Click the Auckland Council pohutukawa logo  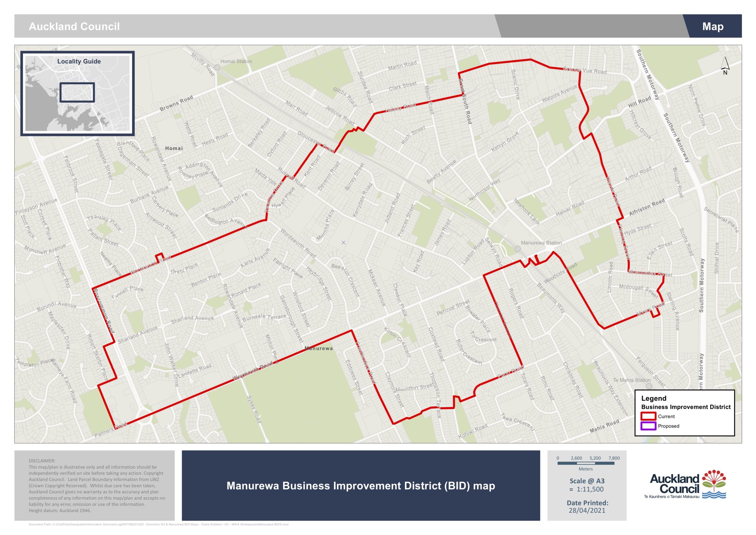point(714,484)
